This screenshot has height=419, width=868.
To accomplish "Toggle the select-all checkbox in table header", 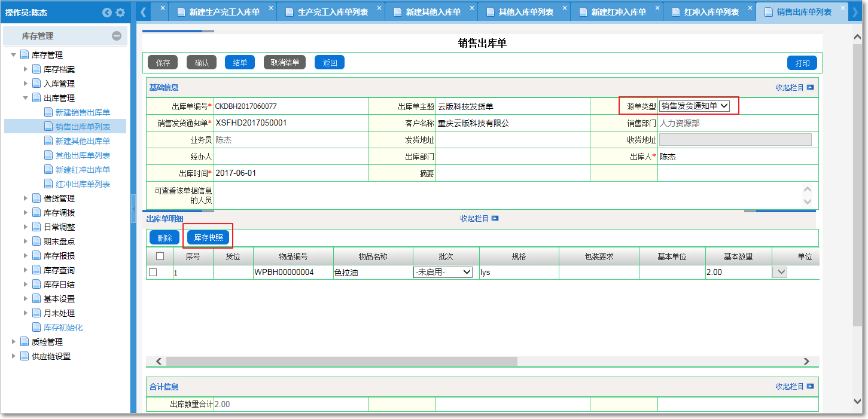I will [x=160, y=256].
